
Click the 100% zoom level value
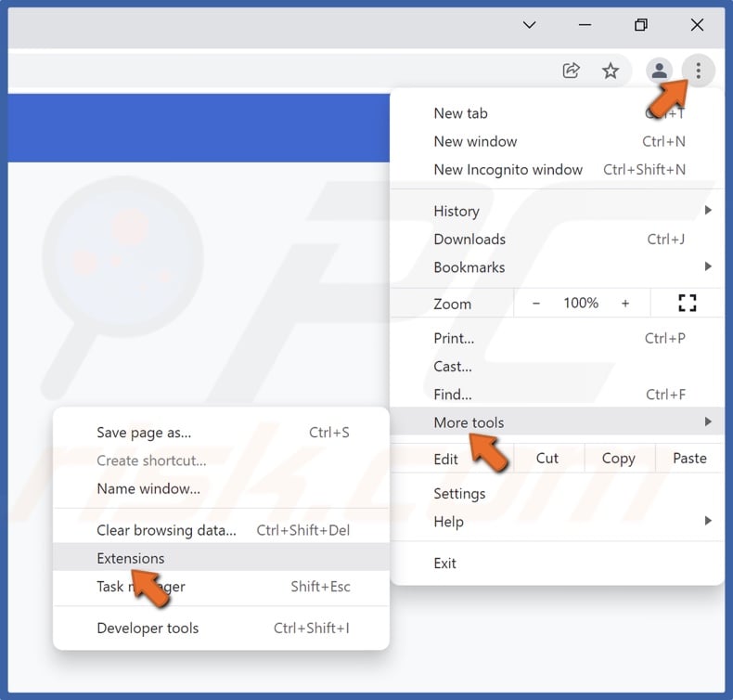581,303
